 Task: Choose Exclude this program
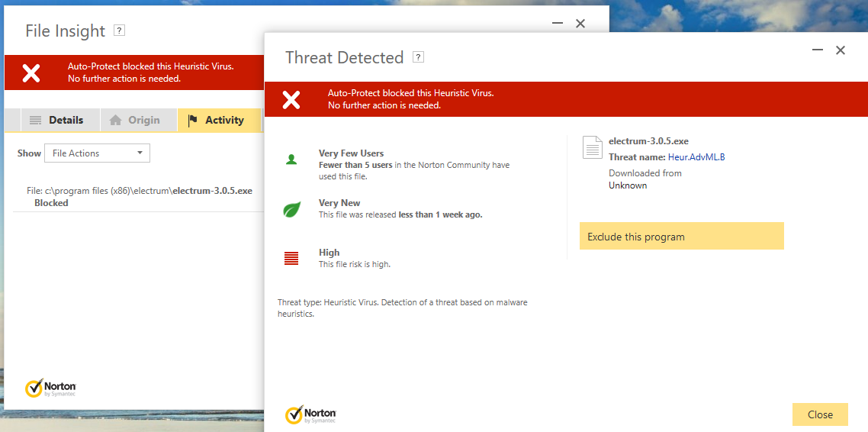[681, 237]
